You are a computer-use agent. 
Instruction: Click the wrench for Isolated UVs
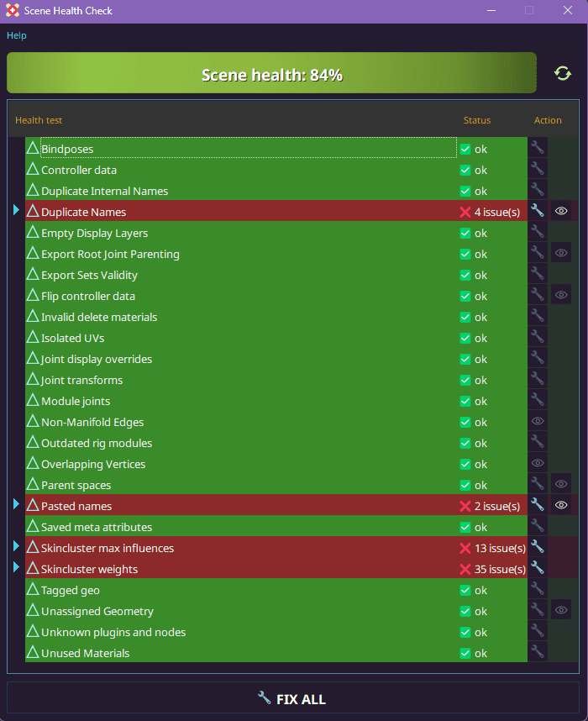(x=538, y=337)
